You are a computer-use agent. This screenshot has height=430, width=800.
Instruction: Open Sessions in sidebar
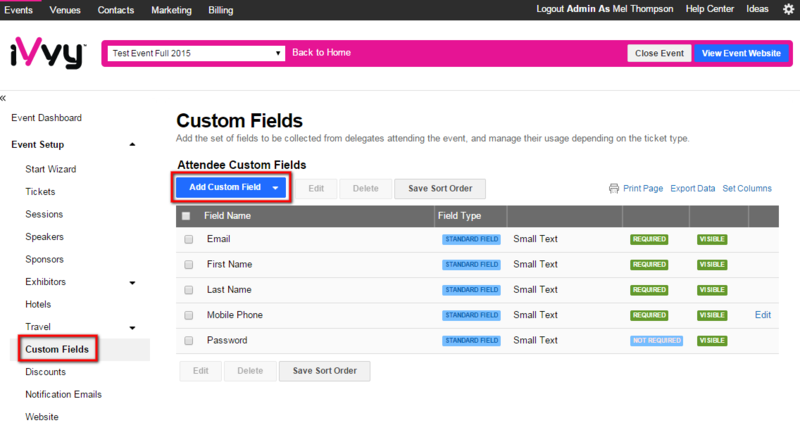[44, 214]
